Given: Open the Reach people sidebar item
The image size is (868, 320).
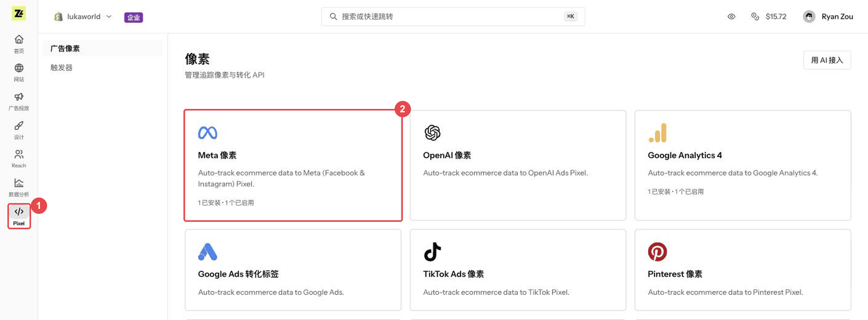Looking at the screenshot, I should tap(19, 159).
